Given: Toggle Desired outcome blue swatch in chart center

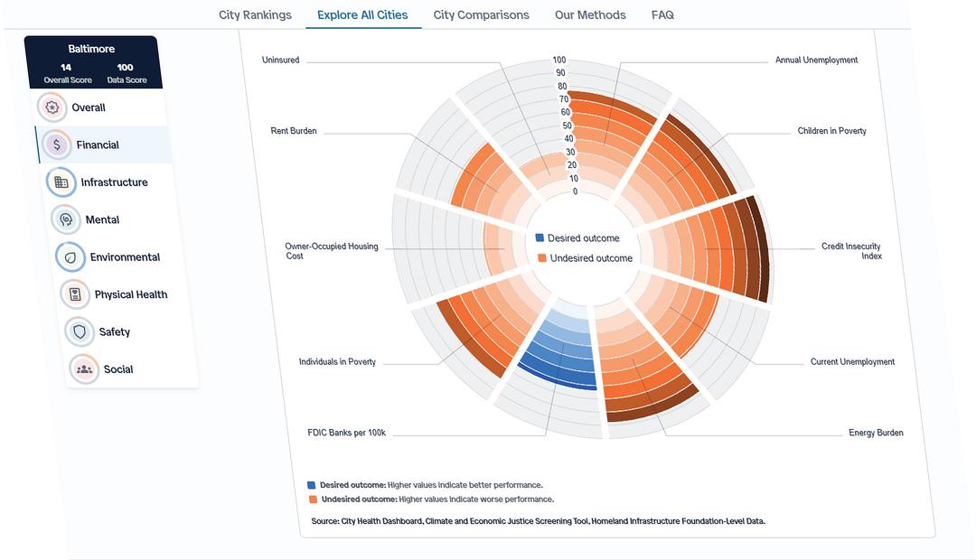Looking at the screenshot, I should [540, 238].
